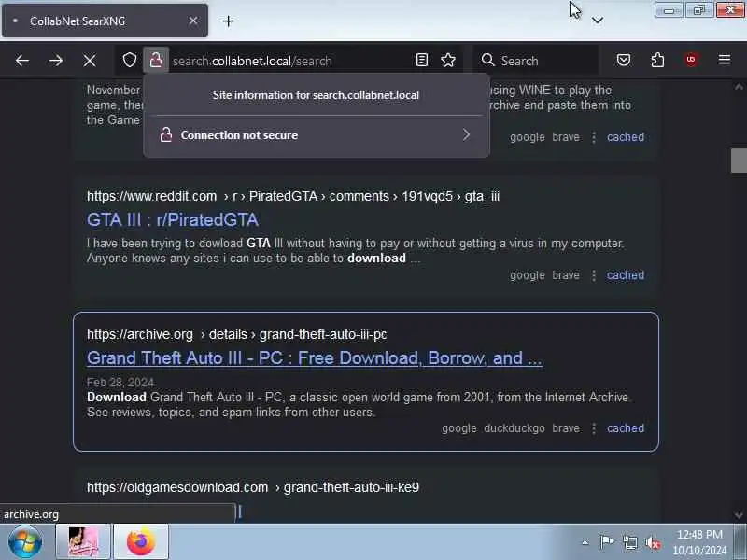This screenshot has width=747, height=560.
Task: Open a new tab
Action: (x=228, y=21)
